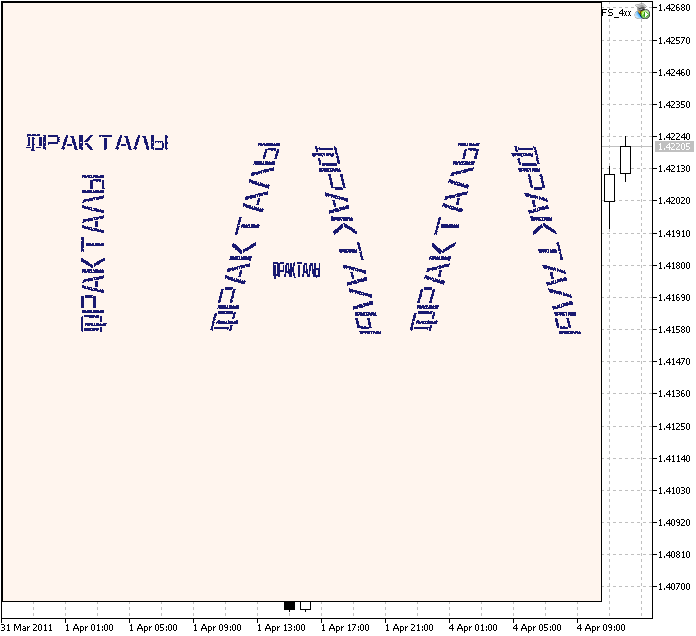Click the 1.42130 price axis label

(x=674, y=169)
